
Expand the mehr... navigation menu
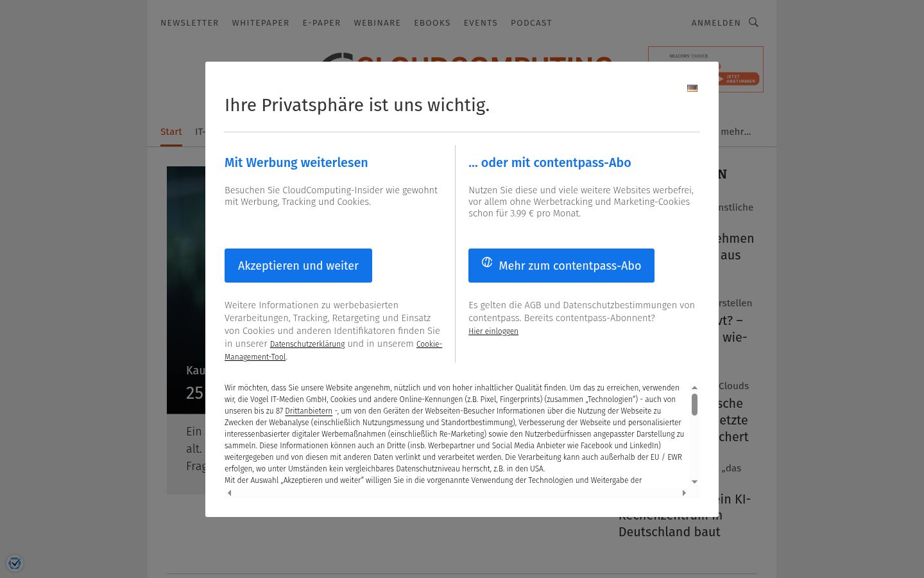coord(735,132)
